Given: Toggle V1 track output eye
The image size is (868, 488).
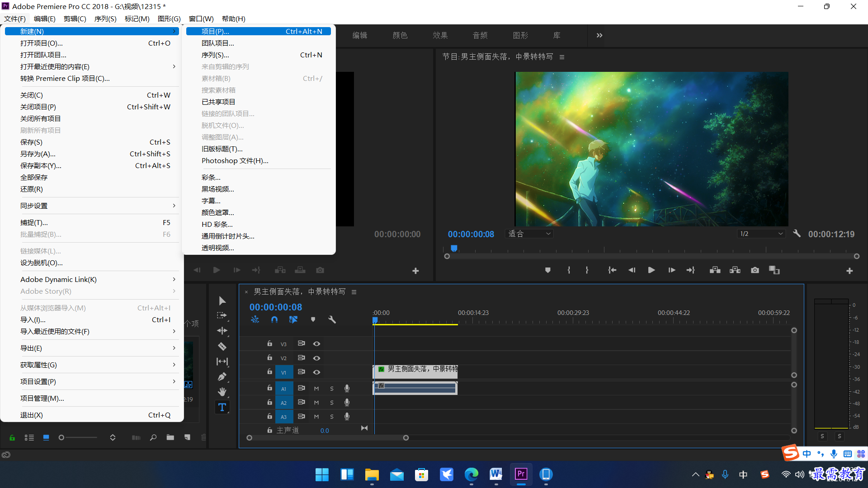Looking at the screenshot, I should click(316, 372).
